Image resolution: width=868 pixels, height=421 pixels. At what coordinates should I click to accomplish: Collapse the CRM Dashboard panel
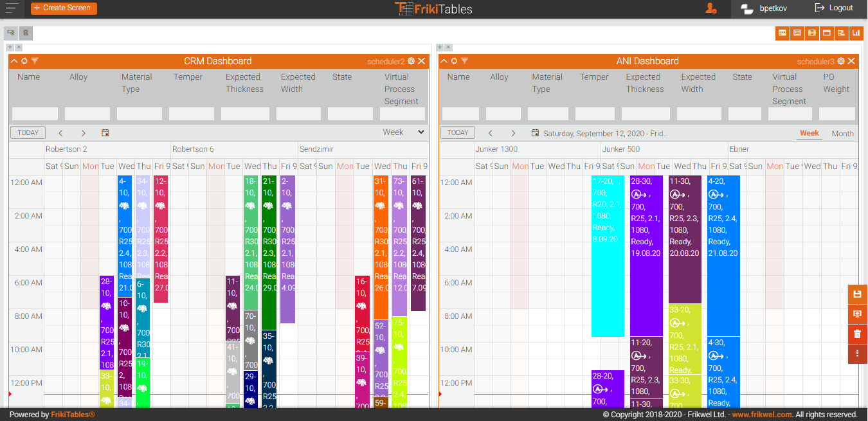coord(14,61)
